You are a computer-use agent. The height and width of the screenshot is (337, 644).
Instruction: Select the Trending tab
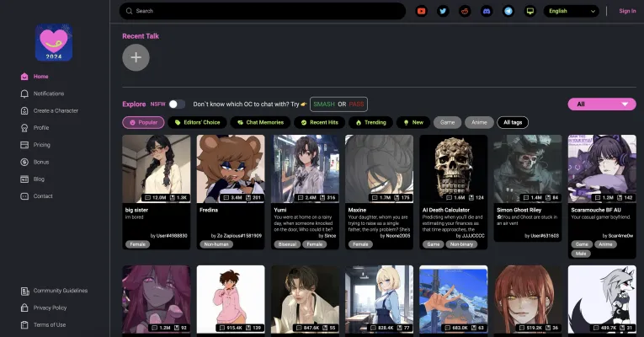(x=370, y=122)
